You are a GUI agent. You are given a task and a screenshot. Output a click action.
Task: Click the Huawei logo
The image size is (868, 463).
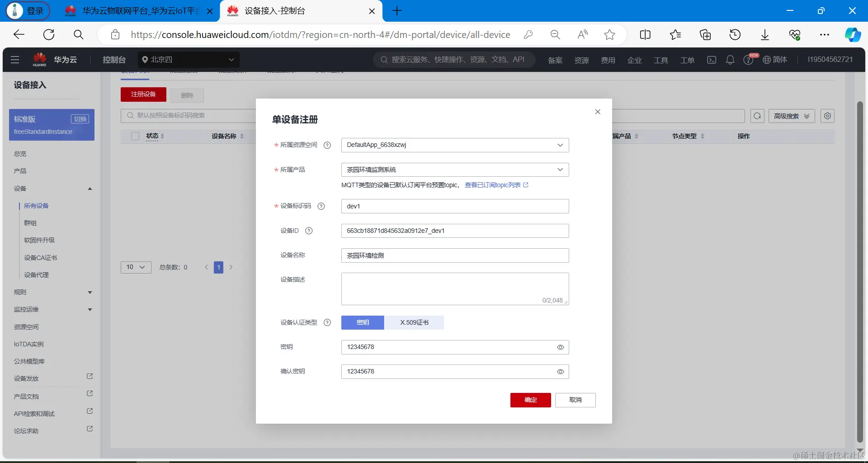pyautogui.click(x=40, y=59)
